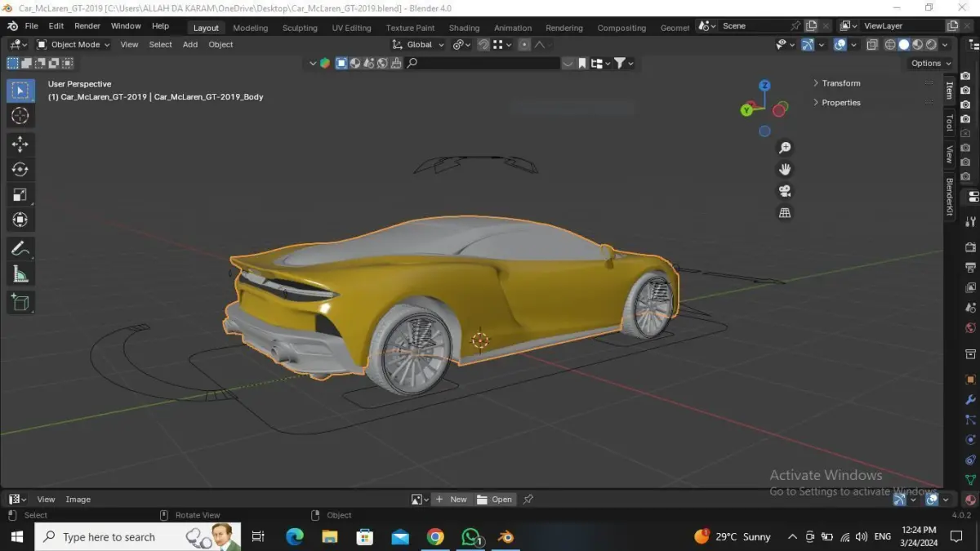Open the Image menu in image editor

pyautogui.click(x=78, y=500)
